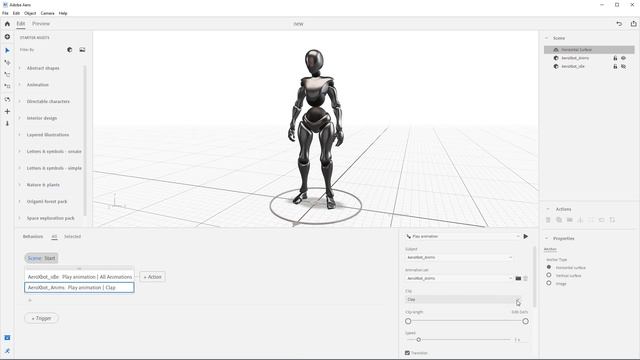
Task: Open the Subject dropdown
Action: click(459, 258)
